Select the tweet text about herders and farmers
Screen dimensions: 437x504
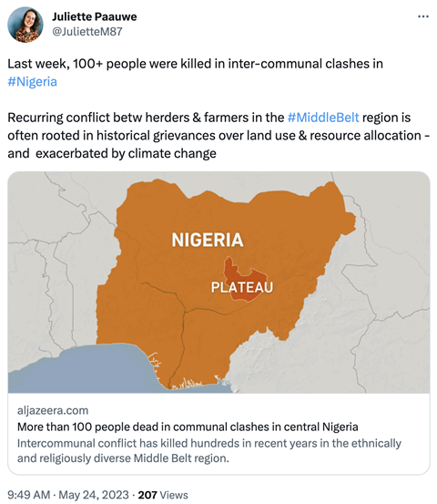coord(218,136)
